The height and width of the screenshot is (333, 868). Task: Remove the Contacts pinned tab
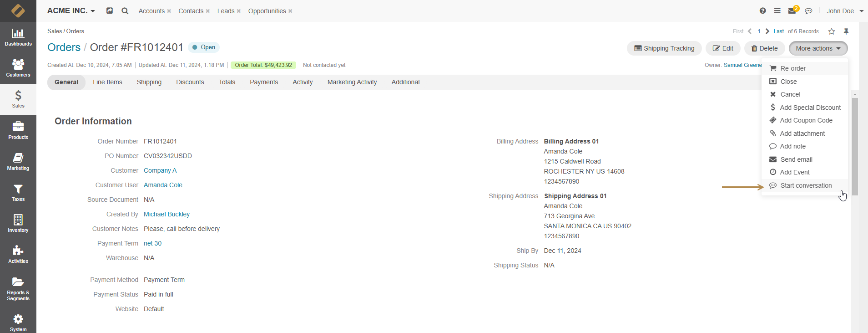click(x=207, y=11)
